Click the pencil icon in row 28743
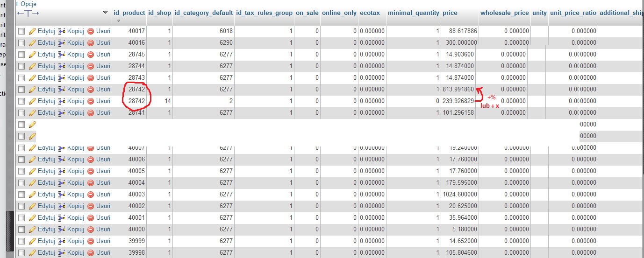This screenshot has height=258, width=644. tap(32, 78)
